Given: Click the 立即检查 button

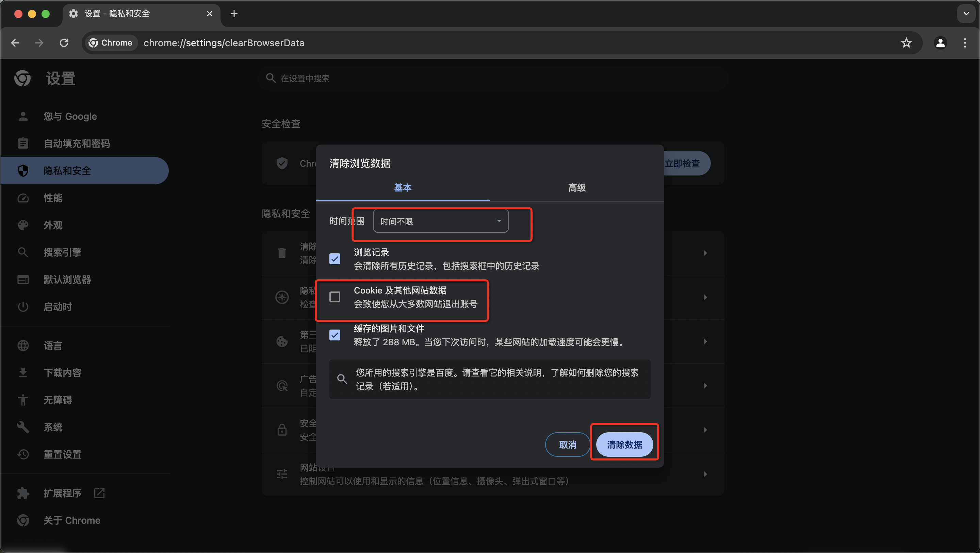Looking at the screenshot, I should [x=685, y=164].
